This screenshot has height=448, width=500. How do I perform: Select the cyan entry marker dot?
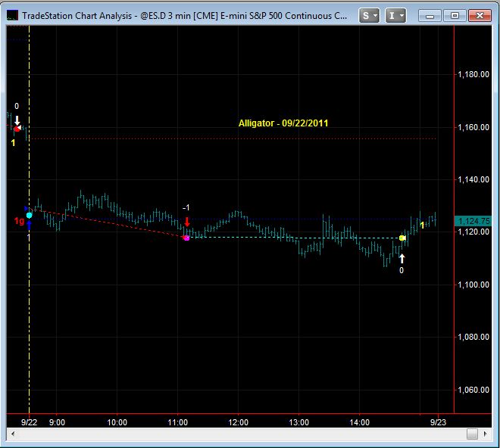pos(29,216)
